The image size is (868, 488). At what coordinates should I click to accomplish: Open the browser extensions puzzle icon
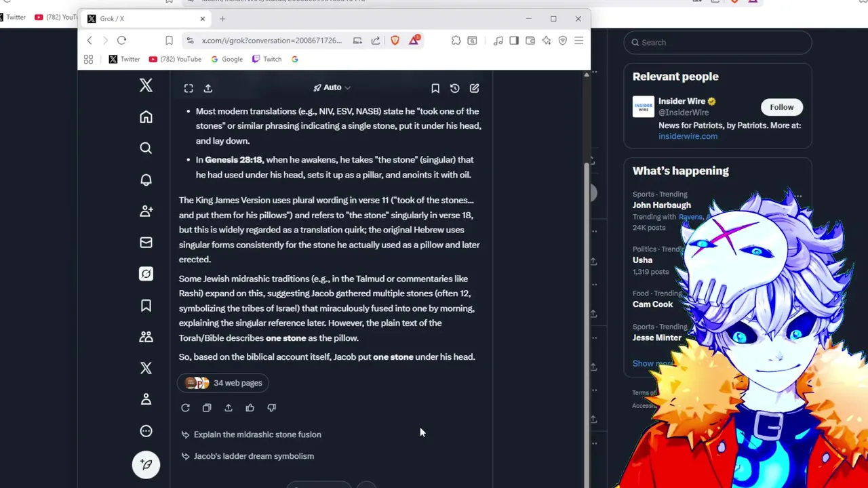456,41
